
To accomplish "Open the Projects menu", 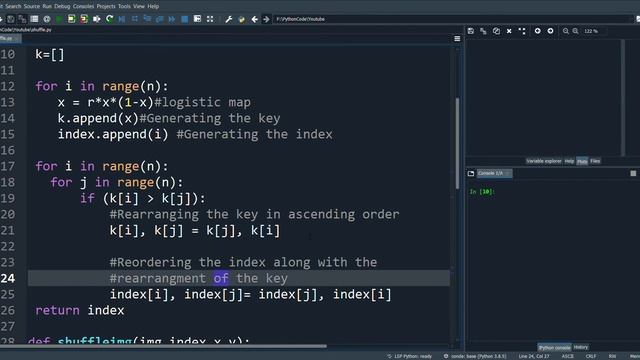I will coord(106,6).
